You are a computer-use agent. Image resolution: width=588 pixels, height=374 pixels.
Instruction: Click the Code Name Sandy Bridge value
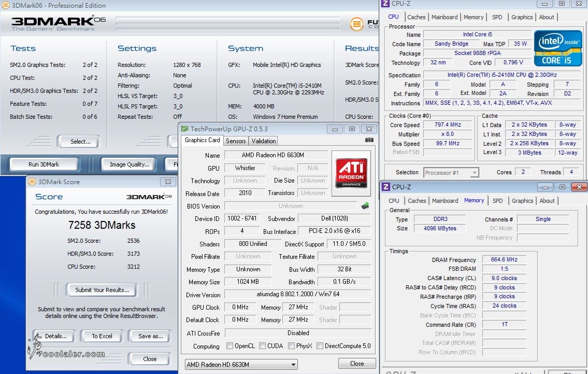451,44
